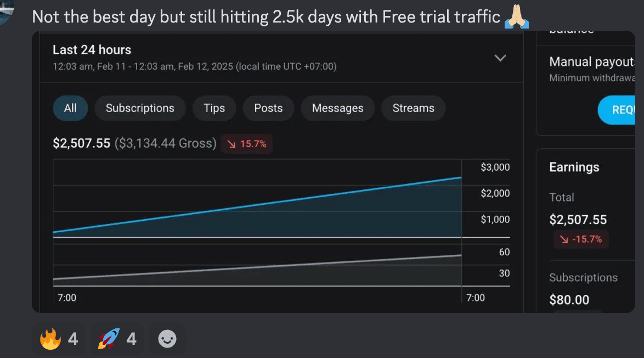The height and width of the screenshot is (358, 644).
Task: Click the blue earnings line on the chart
Action: click(258, 204)
